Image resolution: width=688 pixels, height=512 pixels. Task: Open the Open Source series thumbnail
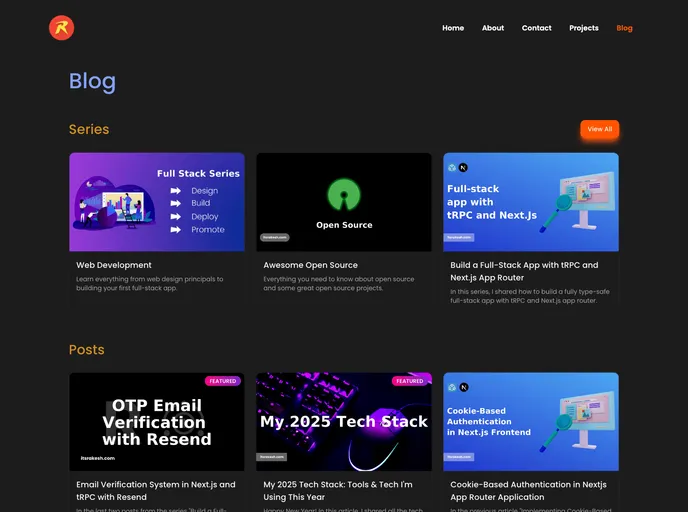click(x=344, y=202)
